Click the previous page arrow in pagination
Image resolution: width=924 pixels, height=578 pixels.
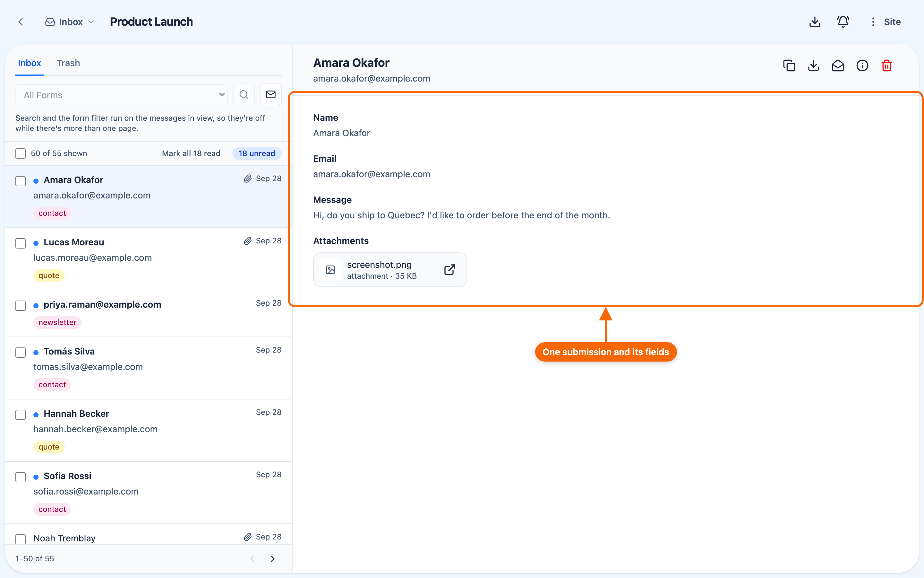(252, 558)
